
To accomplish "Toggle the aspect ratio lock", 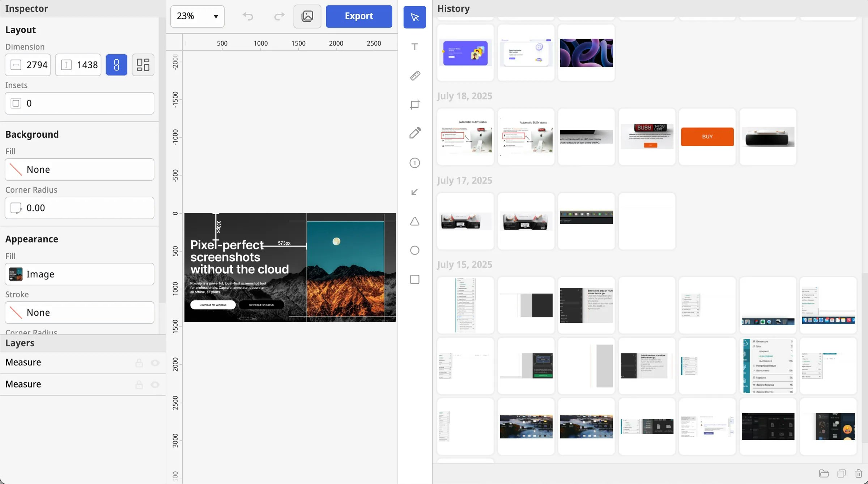I will [116, 65].
